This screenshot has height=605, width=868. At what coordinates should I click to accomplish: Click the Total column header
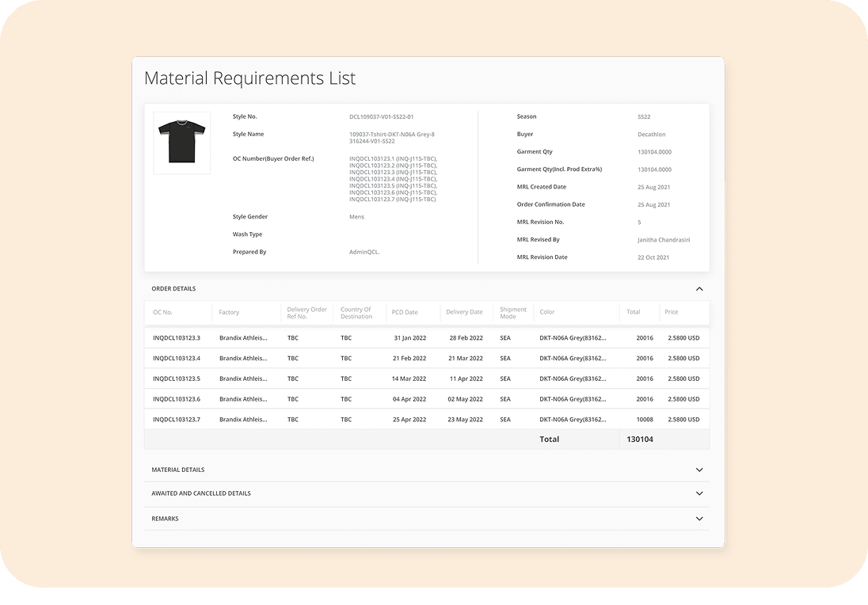pyautogui.click(x=633, y=312)
